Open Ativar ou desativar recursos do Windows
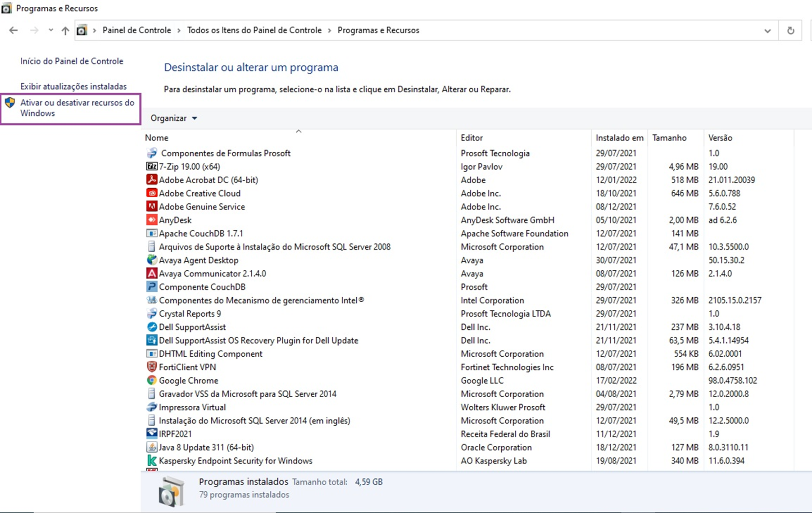The width and height of the screenshot is (812, 513). pos(77,108)
